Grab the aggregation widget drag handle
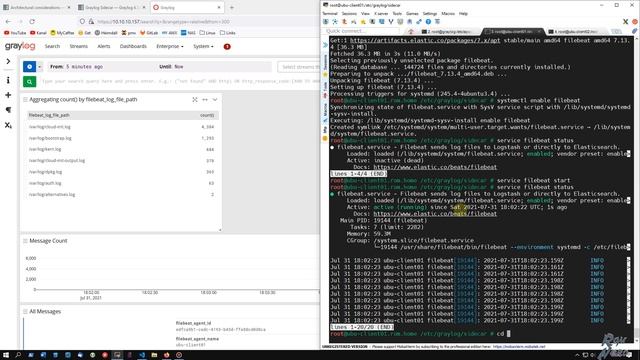Screen dimensions: 640x360 [25, 100]
